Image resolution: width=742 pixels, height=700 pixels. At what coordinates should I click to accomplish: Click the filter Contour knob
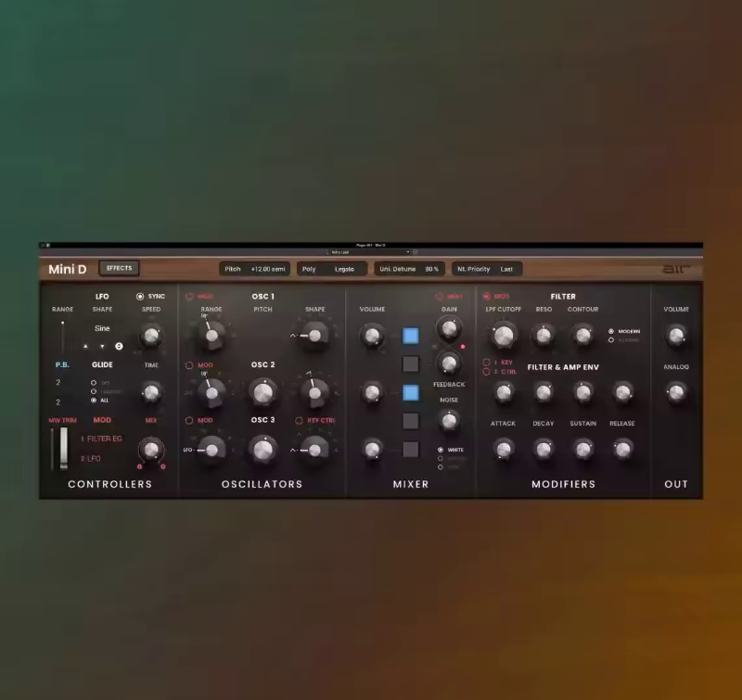click(x=583, y=336)
